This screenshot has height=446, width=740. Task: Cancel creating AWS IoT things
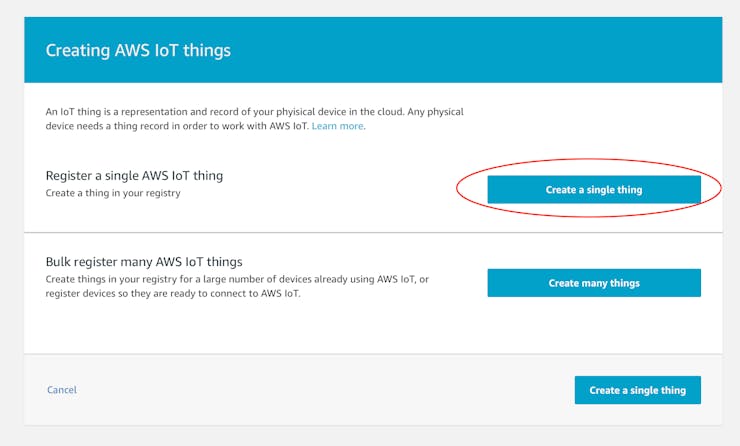click(x=62, y=390)
